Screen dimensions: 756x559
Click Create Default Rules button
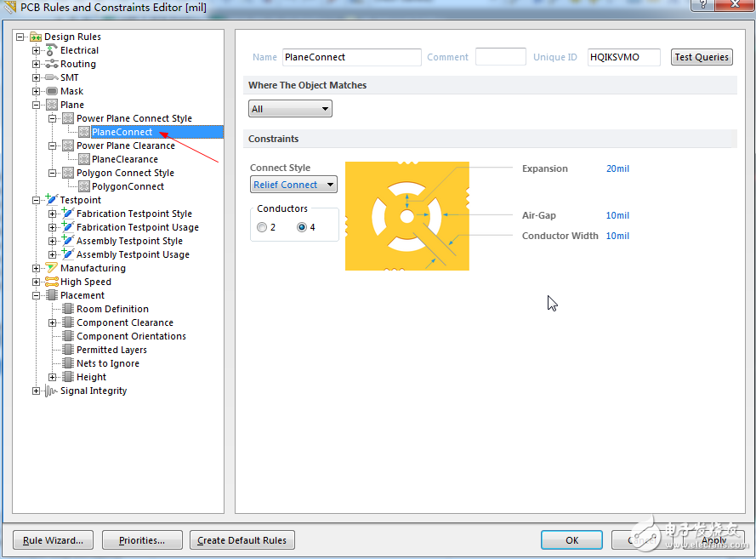pos(242,540)
